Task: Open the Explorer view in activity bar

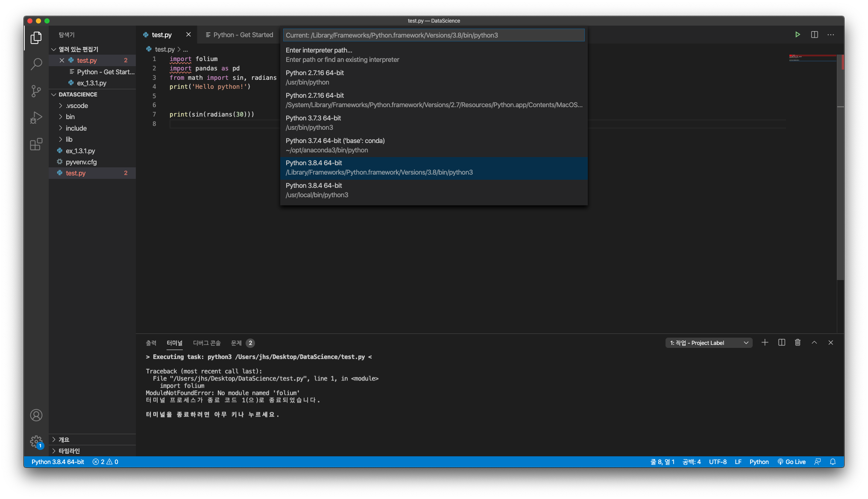Action: pos(36,38)
